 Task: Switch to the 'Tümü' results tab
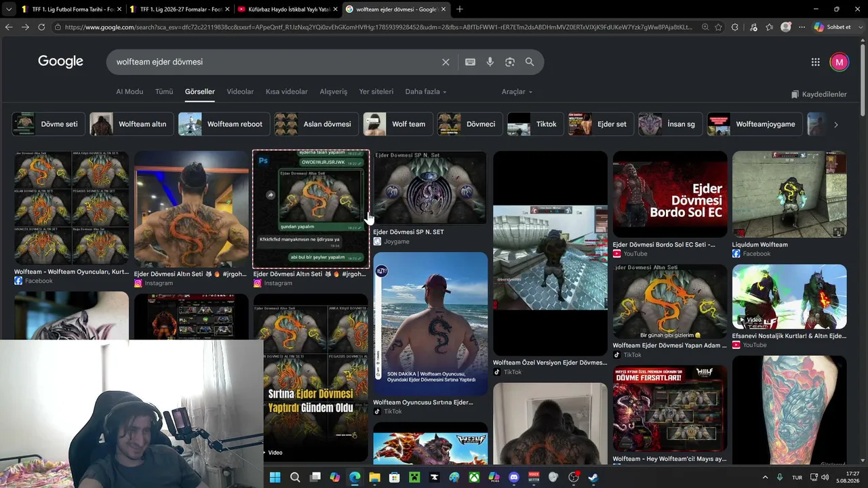[164, 91]
